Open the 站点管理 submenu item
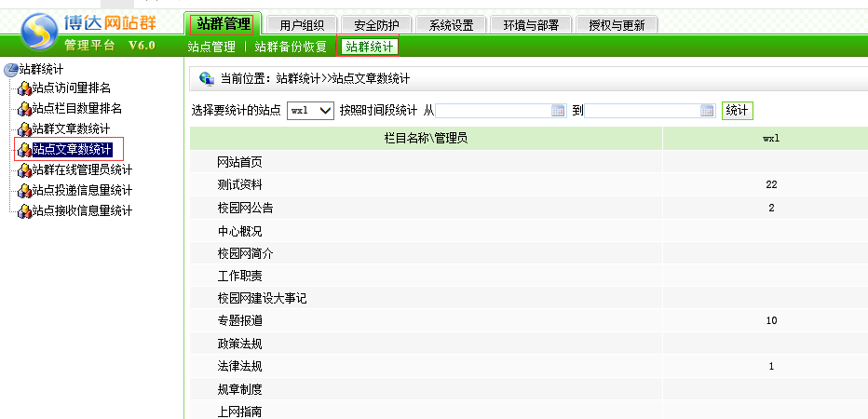 click(x=210, y=46)
